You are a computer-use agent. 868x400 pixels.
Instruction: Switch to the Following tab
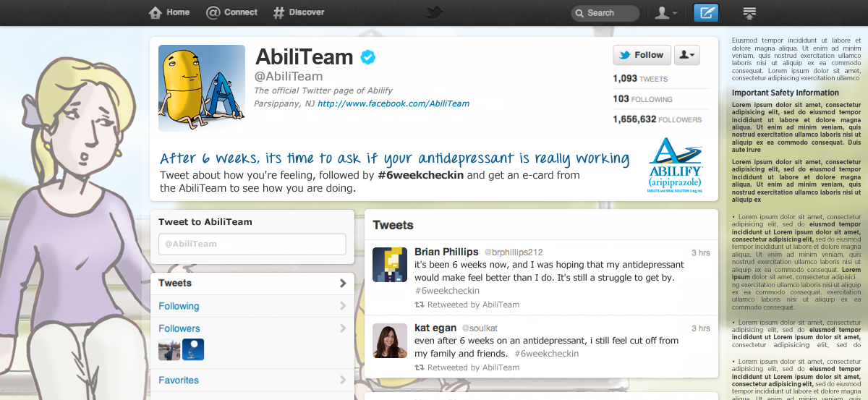[179, 306]
